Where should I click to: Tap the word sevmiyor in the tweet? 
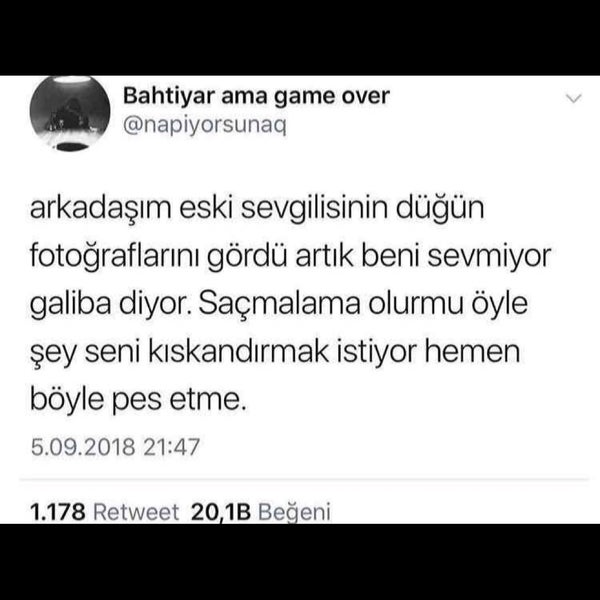(489, 256)
